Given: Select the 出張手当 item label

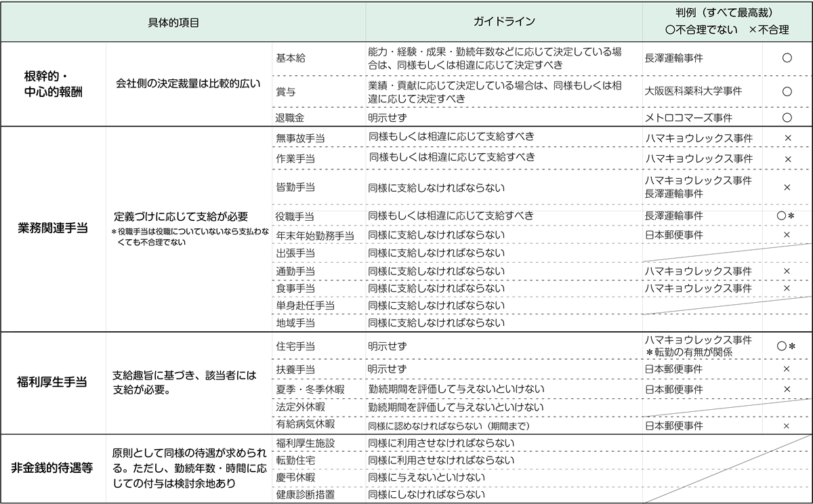Looking at the screenshot, I should coord(295,253).
